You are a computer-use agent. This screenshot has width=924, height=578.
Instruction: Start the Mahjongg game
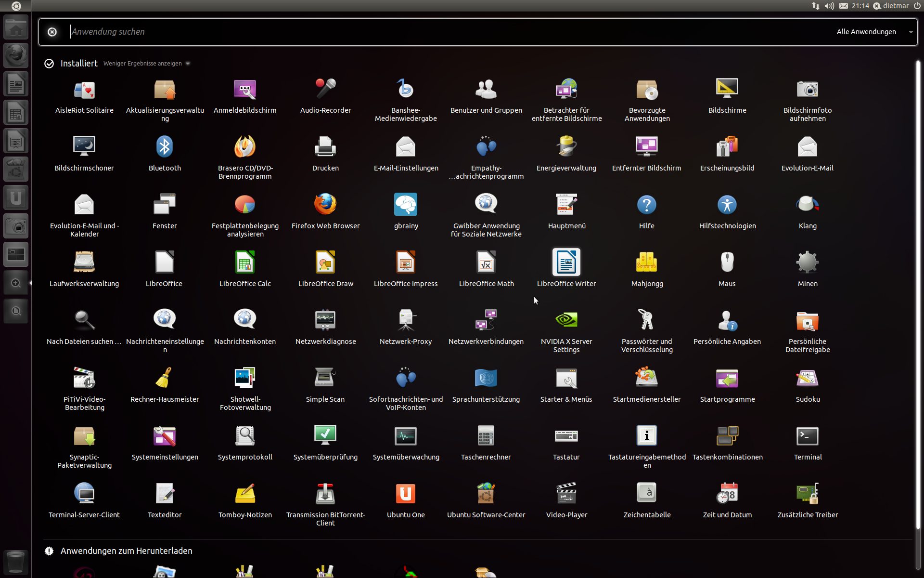click(x=647, y=270)
